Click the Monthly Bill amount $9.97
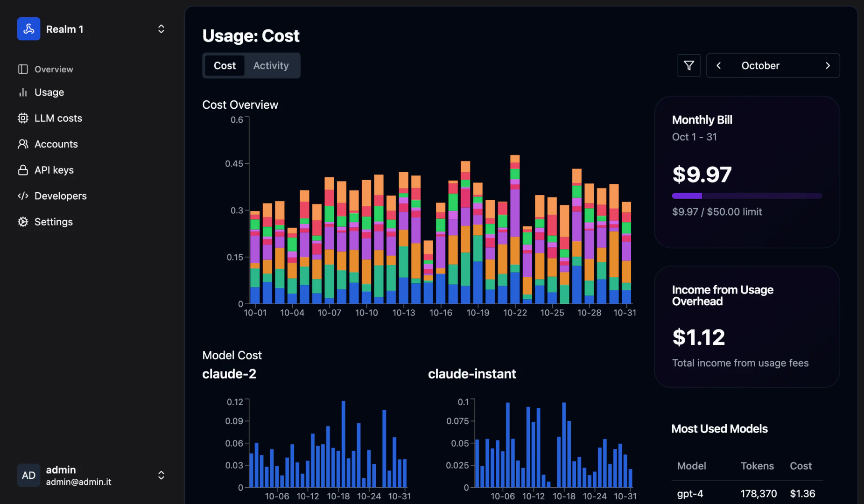The image size is (864, 504). [702, 175]
